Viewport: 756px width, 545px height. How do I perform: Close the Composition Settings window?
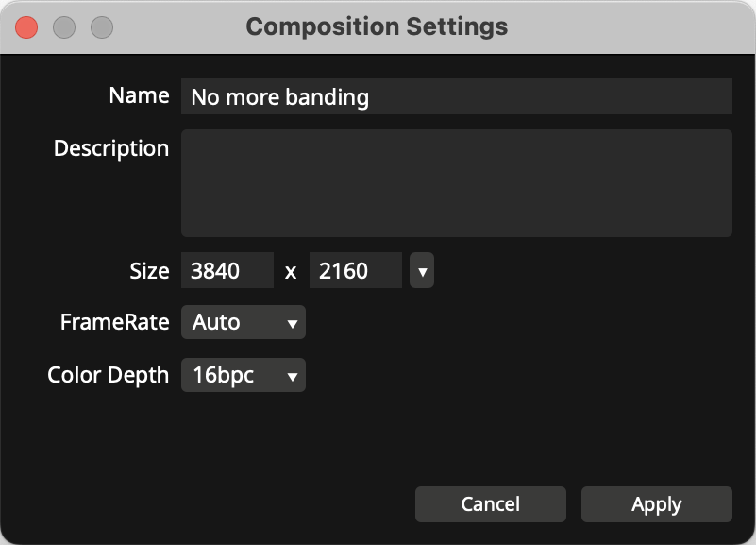(26, 27)
